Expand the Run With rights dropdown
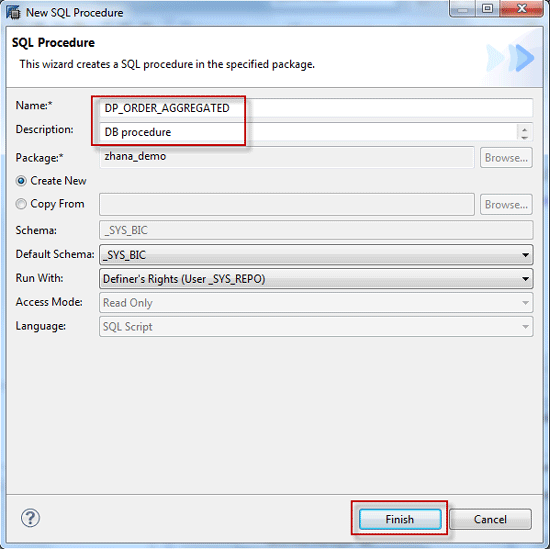 tap(316, 279)
